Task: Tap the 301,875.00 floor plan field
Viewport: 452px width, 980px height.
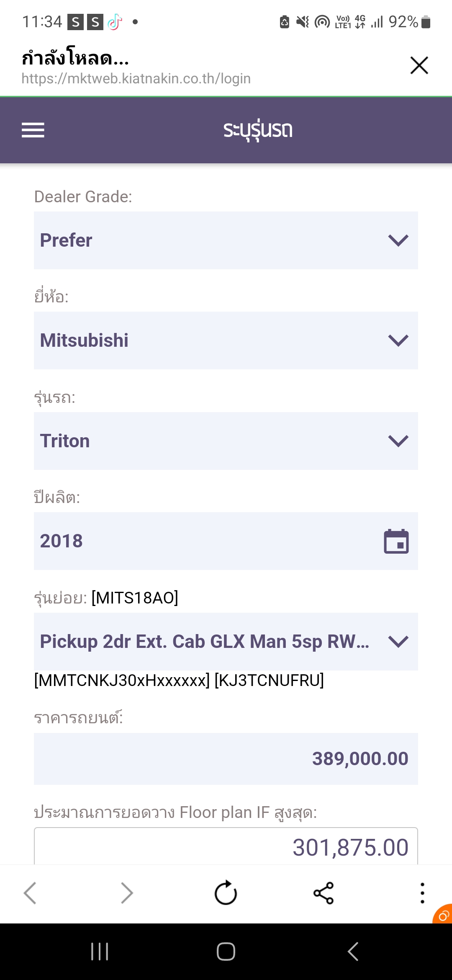Action: (226, 847)
